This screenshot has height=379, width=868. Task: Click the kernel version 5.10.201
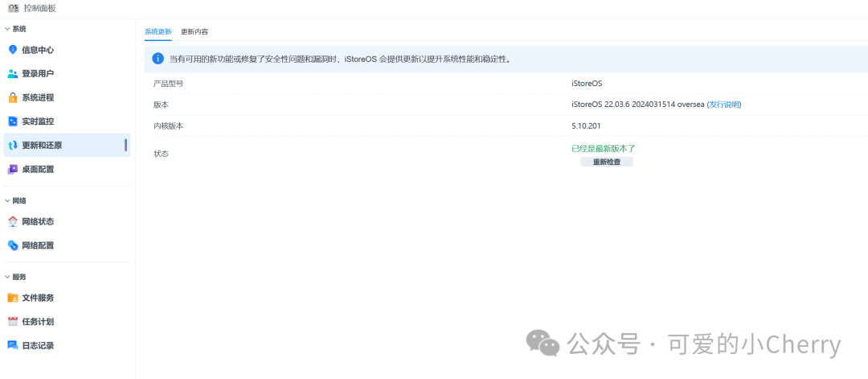tap(586, 126)
